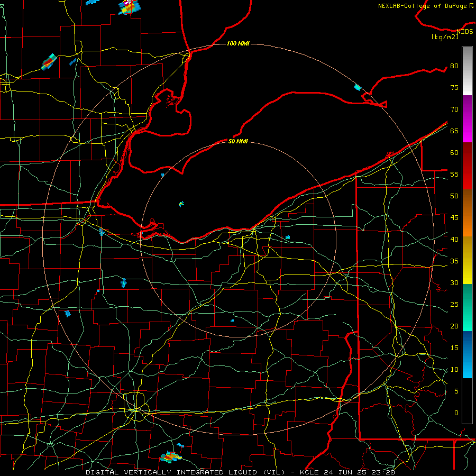Pick the gray-white top segment of the color scale

(x=467, y=71)
